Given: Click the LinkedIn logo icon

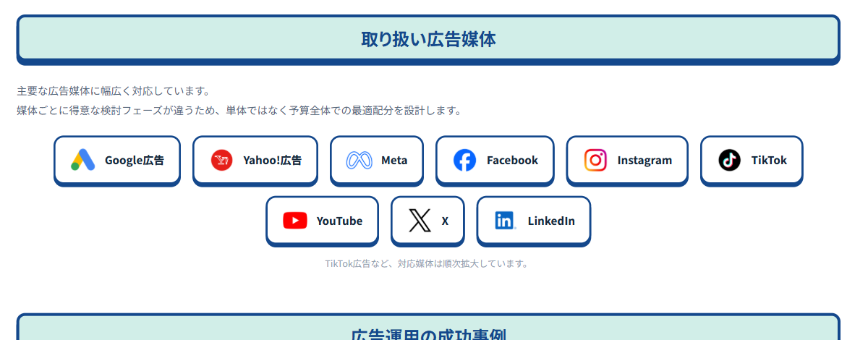Looking at the screenshot, I should 505,221.
